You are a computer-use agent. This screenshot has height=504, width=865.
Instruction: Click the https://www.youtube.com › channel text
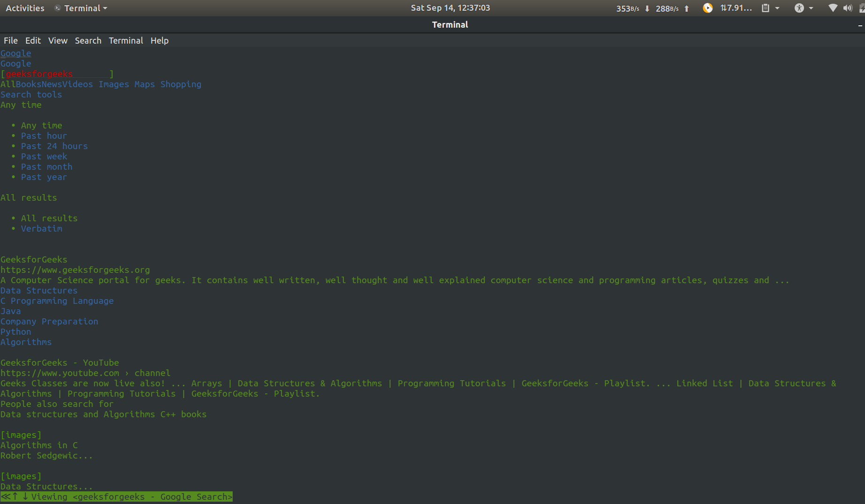pos(85,373)
